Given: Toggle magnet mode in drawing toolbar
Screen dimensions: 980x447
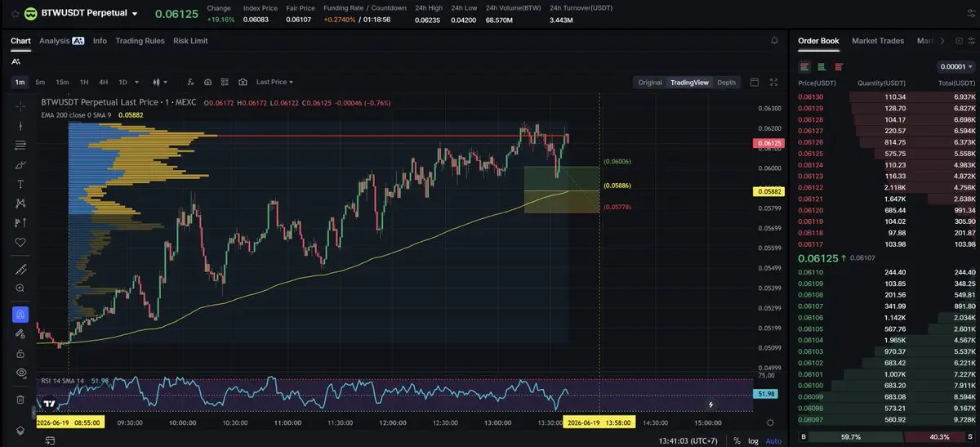Looking at the screenshot, I should point(20,315).
